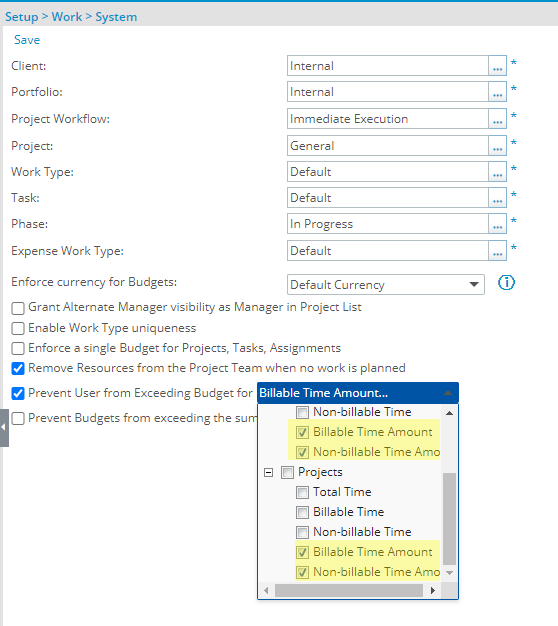The image size is (558, 626).
Task: Uncheck Non-billable Time Amount above Projects group
Action: (302, 452)
